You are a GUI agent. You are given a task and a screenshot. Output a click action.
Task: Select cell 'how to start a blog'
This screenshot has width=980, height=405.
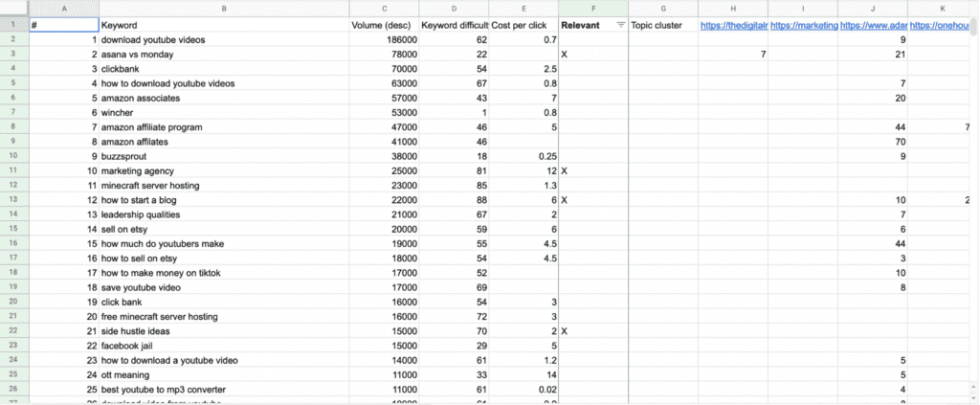click(224, 200)
